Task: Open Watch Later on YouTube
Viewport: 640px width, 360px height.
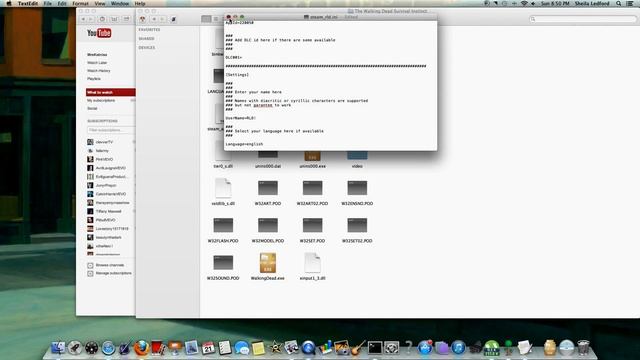Action: 97,63
